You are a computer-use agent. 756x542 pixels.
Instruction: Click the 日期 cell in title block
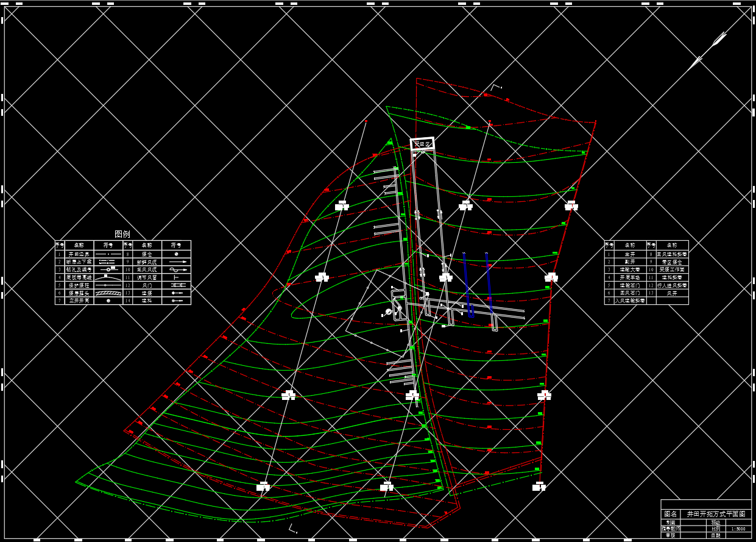point(715,535)
